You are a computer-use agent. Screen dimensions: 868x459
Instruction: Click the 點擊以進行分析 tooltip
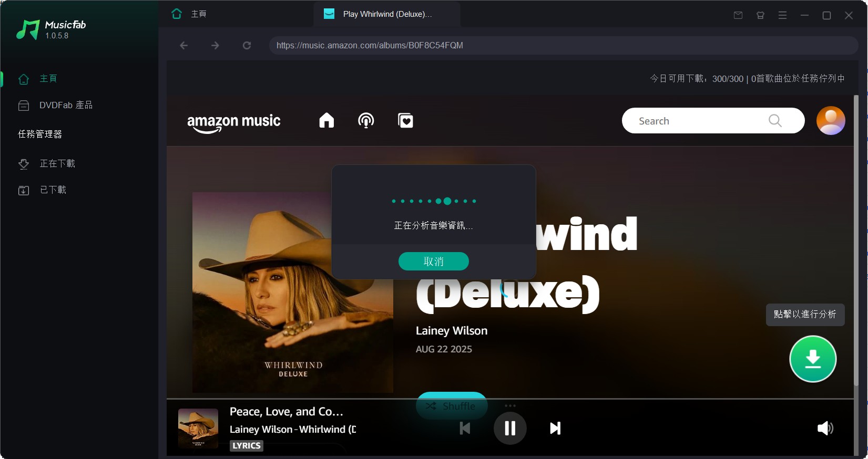pos(805,315)
